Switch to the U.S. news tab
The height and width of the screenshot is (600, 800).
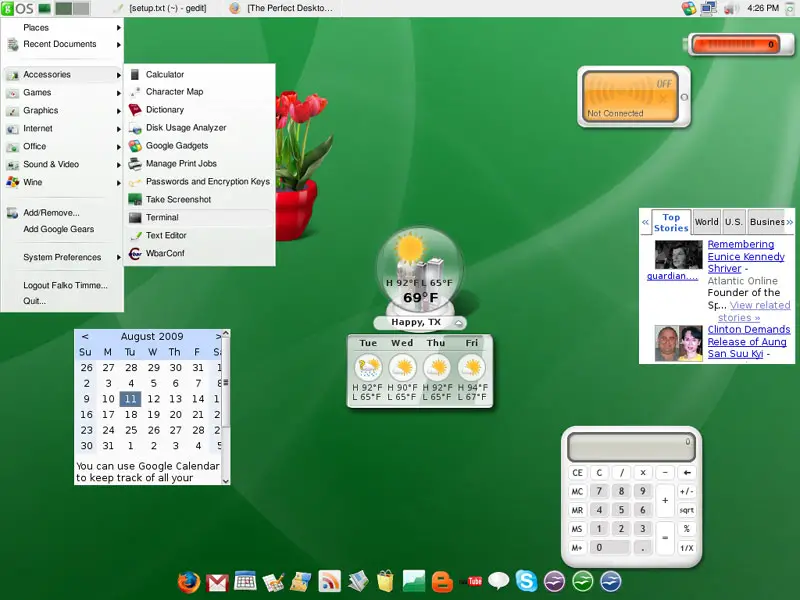[x=734, y=222]
